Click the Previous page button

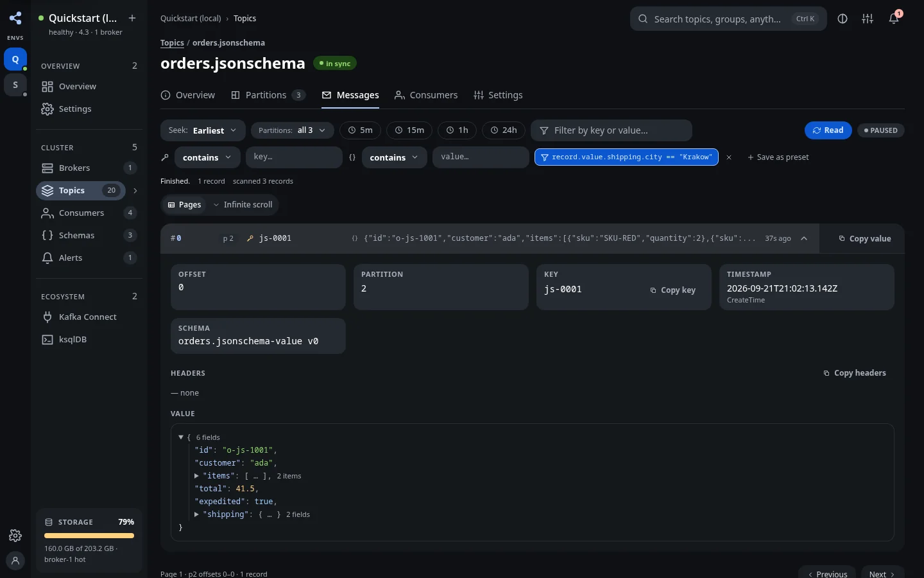click(827, 574)
